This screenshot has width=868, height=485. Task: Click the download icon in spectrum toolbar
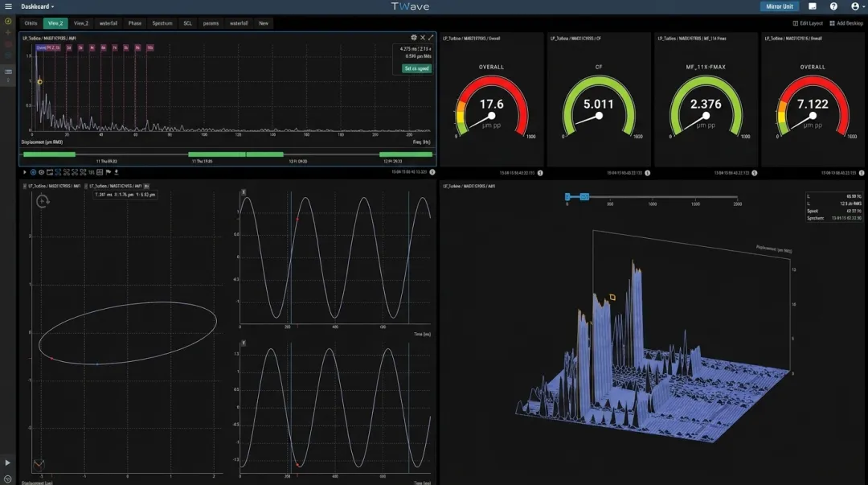[117, 172]
